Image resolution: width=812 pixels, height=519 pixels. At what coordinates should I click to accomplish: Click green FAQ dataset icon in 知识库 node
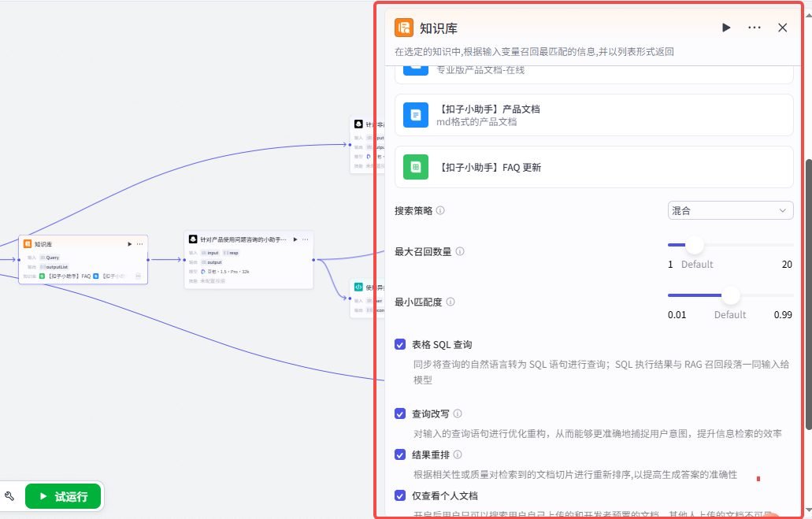[42, 276]
